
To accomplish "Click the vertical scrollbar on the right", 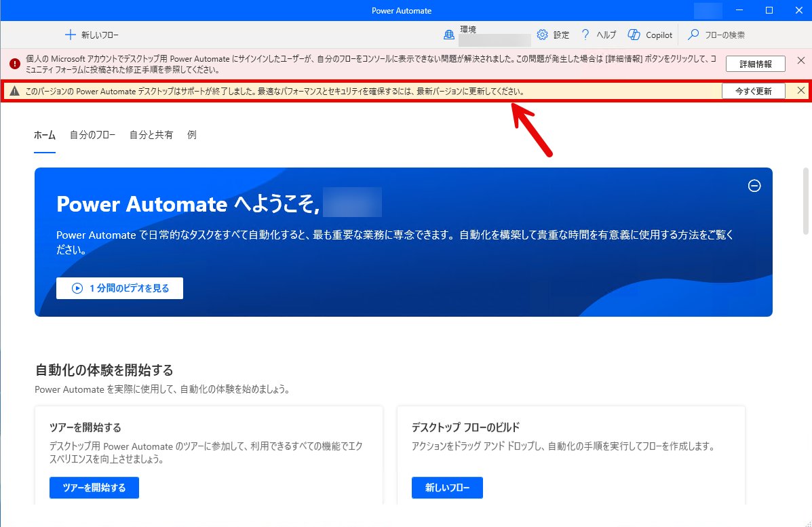I will point(805,201).
